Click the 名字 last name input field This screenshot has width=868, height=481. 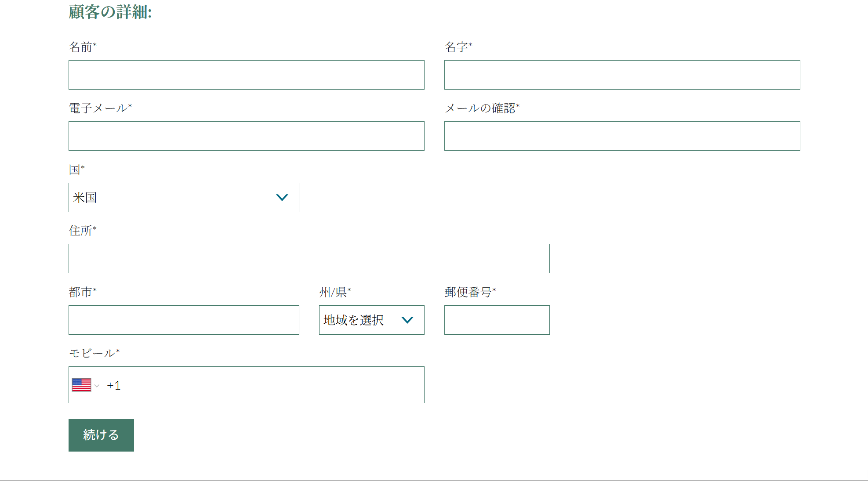pos(622,75)
